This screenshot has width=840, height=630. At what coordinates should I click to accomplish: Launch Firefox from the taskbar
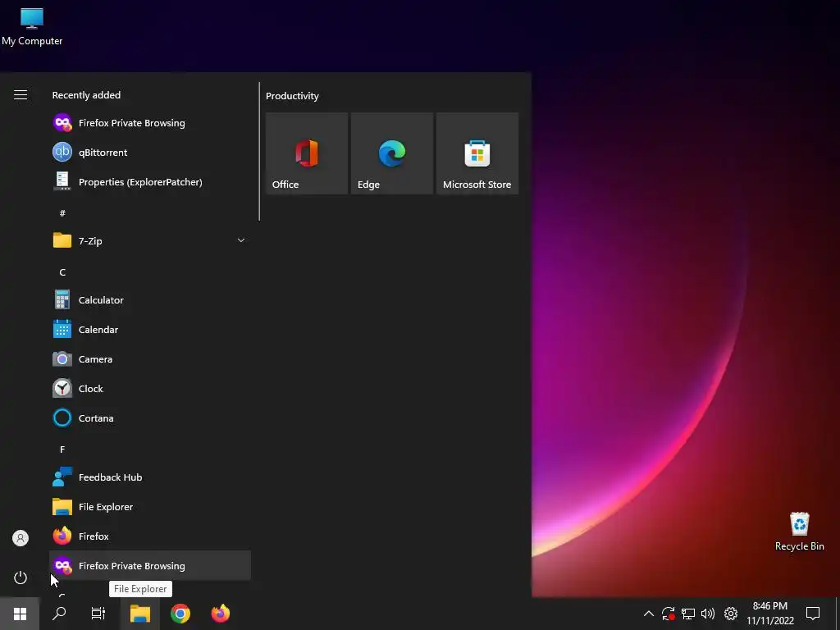point(220,614)
